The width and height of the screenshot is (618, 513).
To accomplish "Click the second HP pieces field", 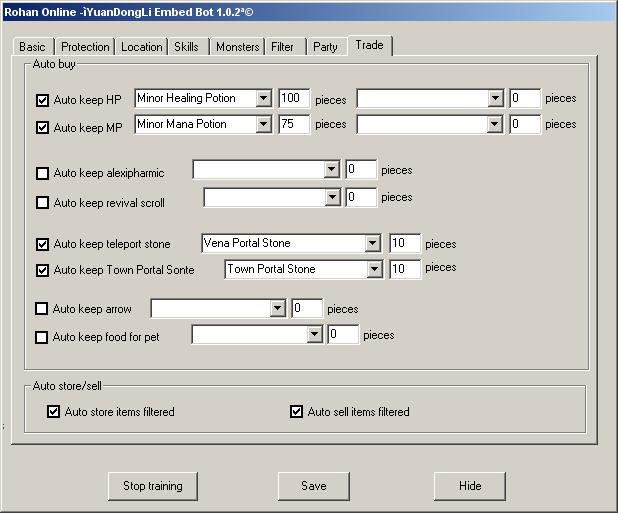I will tap(525, 98).
